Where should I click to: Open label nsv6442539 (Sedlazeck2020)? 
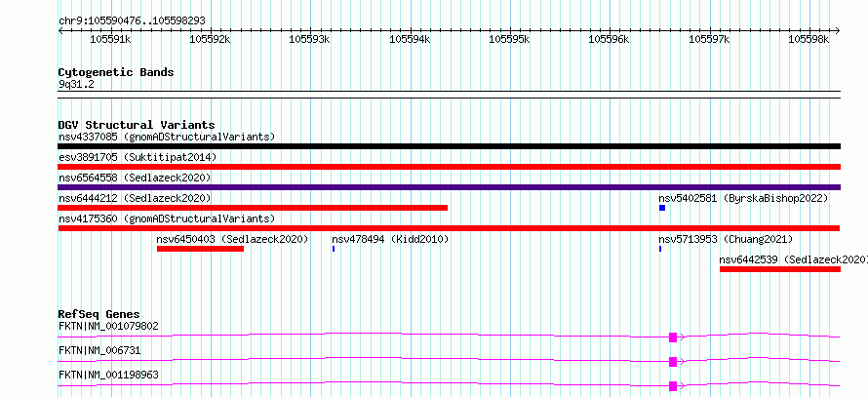coord(793,259)
